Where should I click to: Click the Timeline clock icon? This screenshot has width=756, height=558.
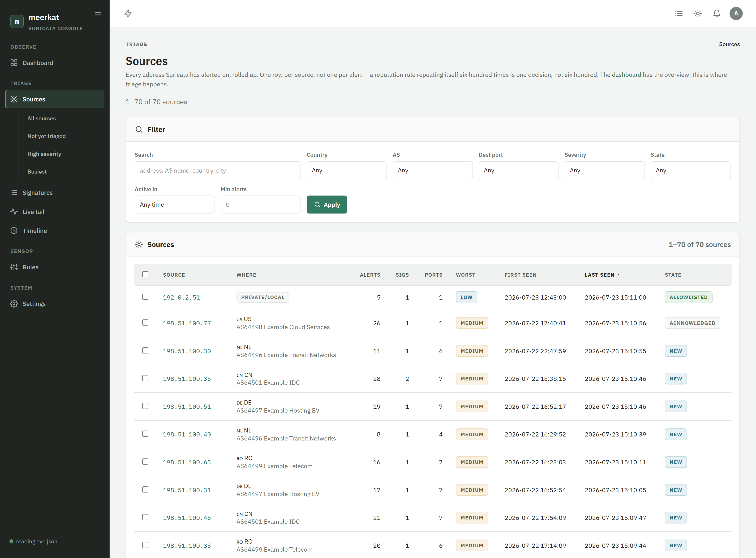click(14, 231)
